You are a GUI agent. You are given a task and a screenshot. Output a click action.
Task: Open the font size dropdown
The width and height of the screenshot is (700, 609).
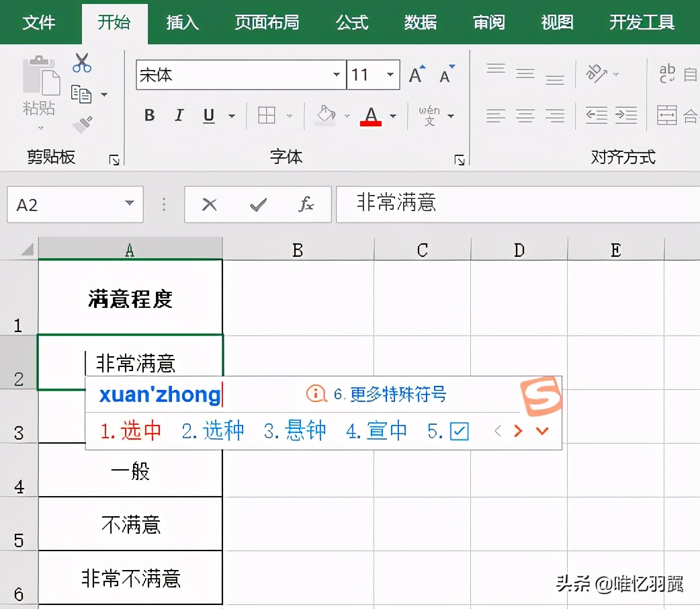(x=390, y=75)
